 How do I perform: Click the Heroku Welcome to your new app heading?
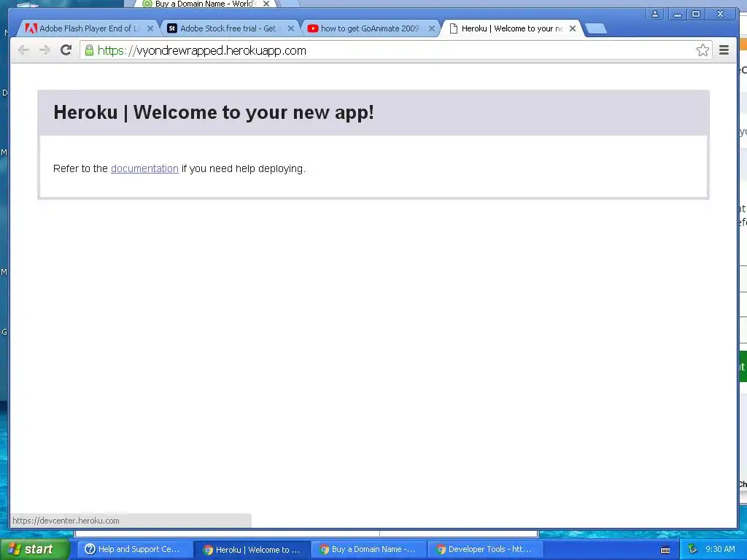214,112
